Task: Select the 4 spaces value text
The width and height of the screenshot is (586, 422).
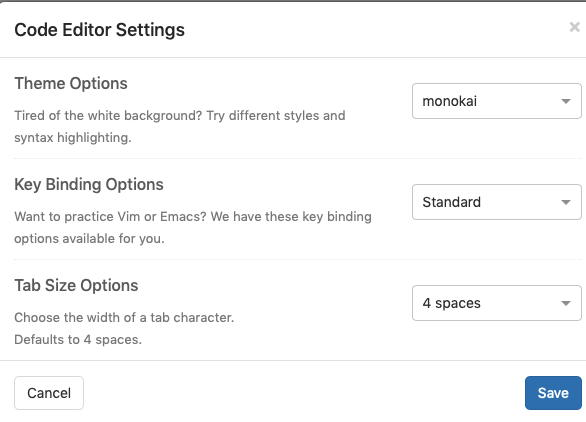Action: point(451,303)
